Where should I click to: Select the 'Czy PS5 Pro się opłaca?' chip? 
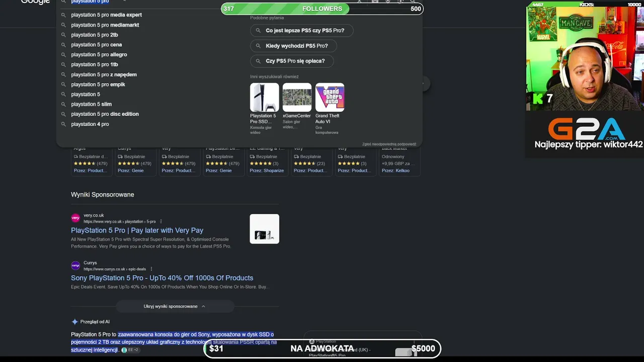[292, 61]
